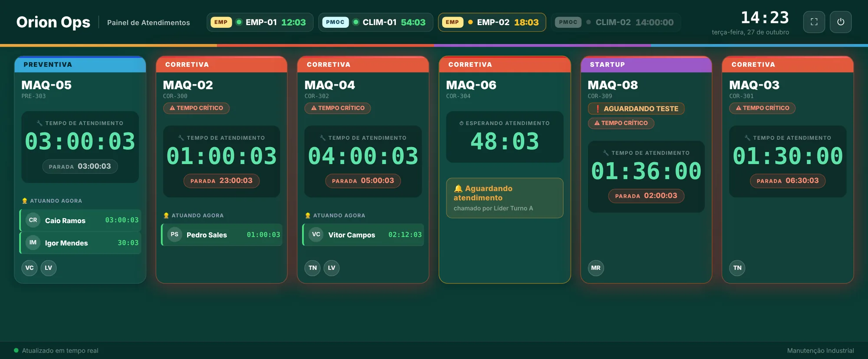
Task: Click the worker icon above Caio Ramos
Action: pyautogui.click(x=25, y=201)
